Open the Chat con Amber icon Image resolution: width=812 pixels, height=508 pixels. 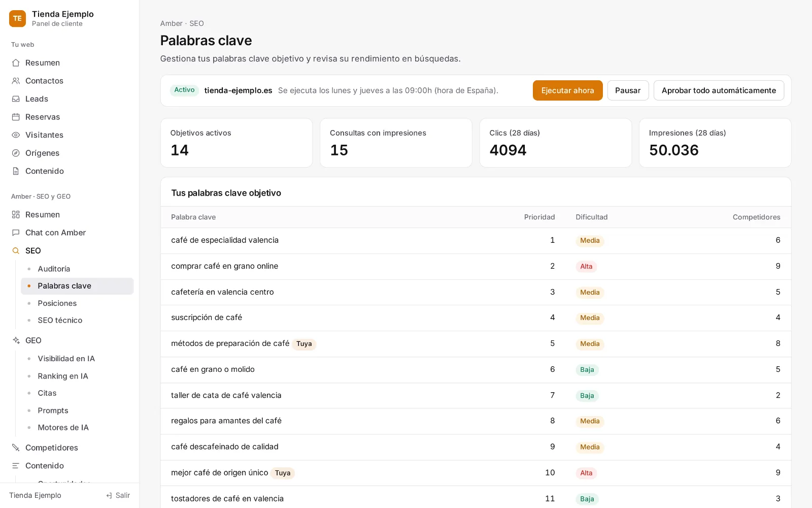(16, 233)
